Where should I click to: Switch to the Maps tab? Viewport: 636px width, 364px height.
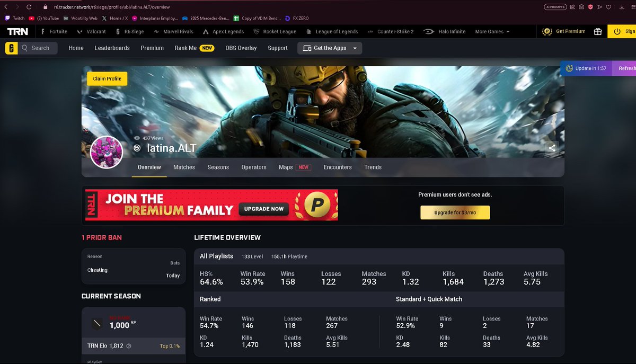(x=295, y=167)
